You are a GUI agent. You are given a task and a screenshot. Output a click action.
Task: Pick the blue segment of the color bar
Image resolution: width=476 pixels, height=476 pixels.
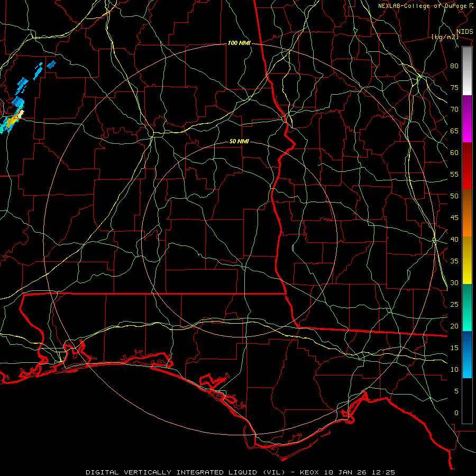pyautogui.click(x=467, y=354)
